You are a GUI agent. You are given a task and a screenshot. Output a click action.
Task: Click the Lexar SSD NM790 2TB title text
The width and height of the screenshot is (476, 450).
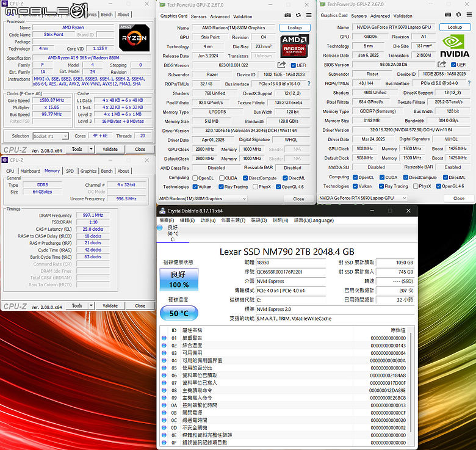coord(287,252)
